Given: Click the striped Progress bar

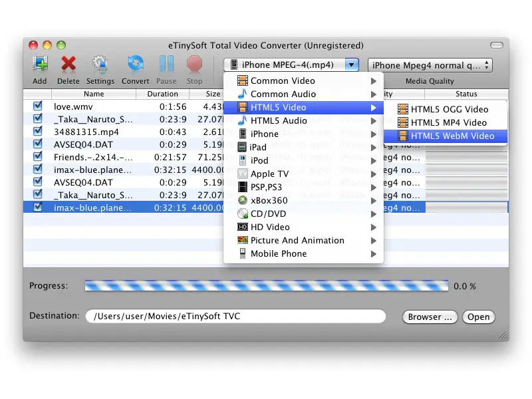Looking at the screenshot, I should click(267, 286).
